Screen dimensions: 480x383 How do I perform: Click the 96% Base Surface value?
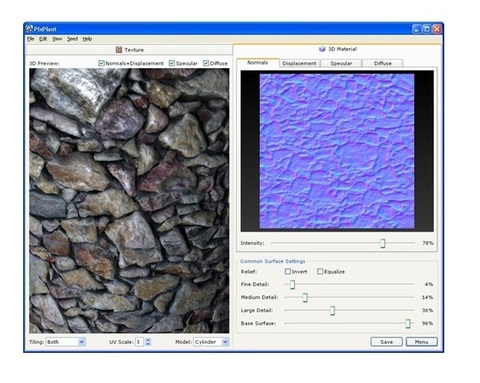coord(428,323)
